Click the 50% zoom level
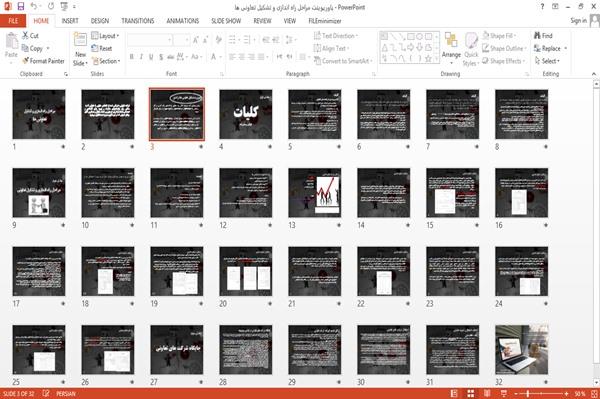Viewport: 600px width, 399px height. (580, 394)
